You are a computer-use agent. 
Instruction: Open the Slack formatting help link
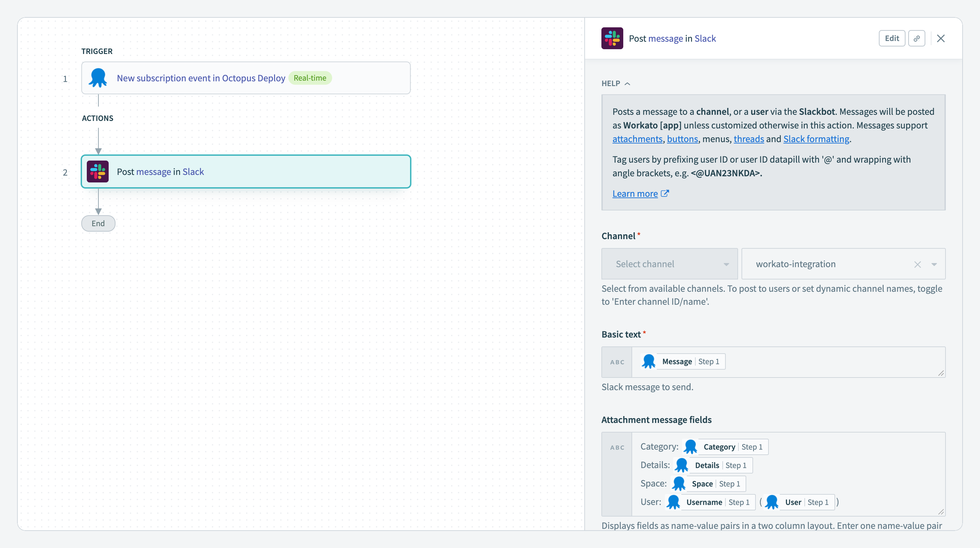(x=816, y=139)
